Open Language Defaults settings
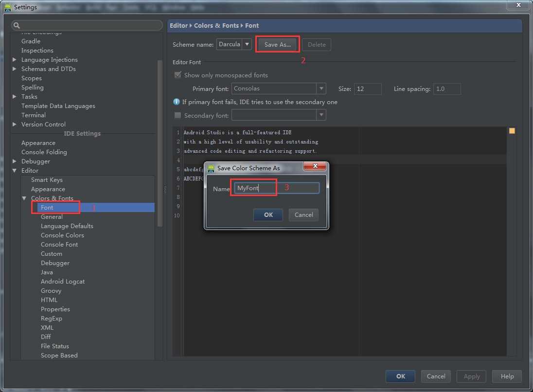The width and height of the screenshot is (533, 392). pos(67,226)
